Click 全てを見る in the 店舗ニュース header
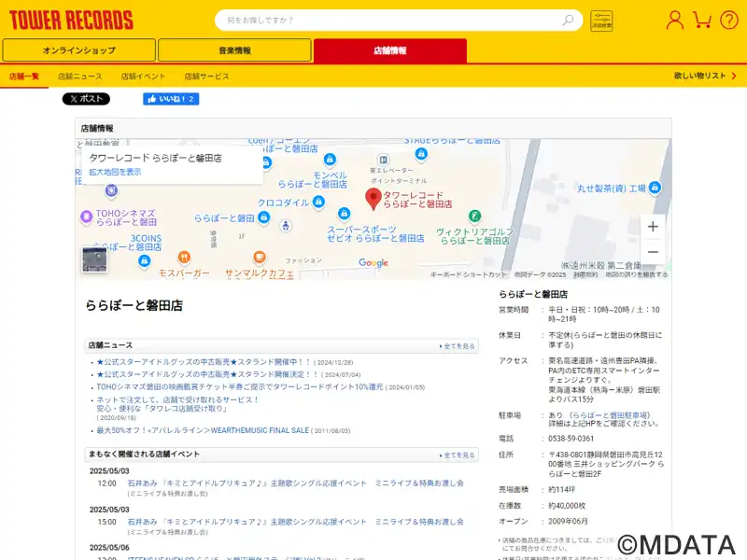The width and height of the screenshot is (747, 560). coord(458,346)
